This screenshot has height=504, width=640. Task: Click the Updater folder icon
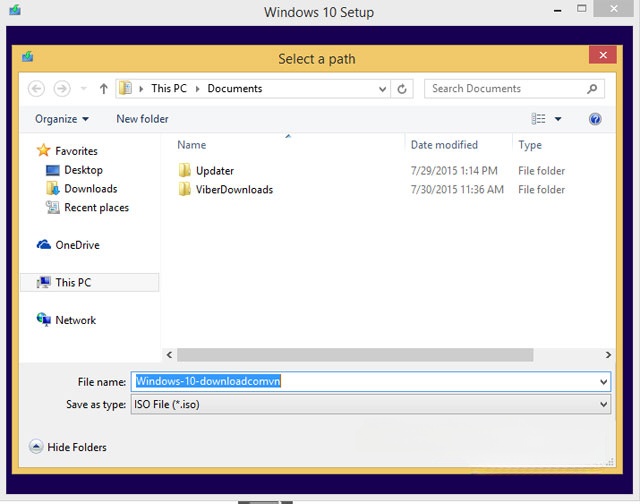coord(184,170)
